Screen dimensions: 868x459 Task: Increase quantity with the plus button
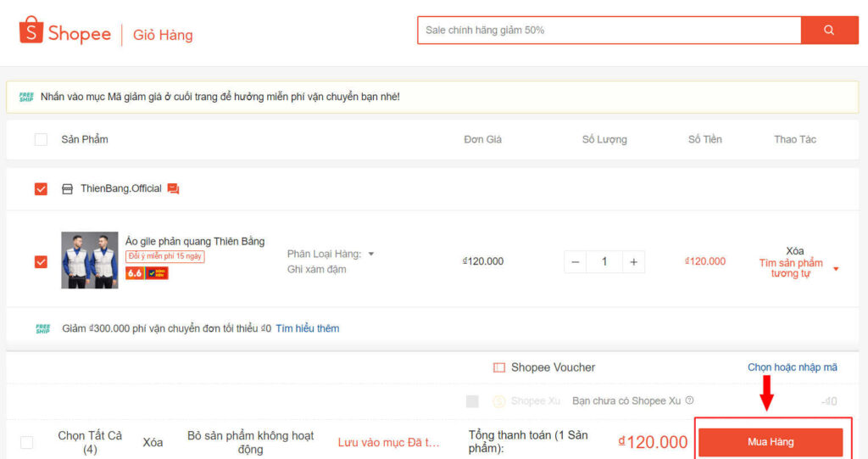point(632,261)
